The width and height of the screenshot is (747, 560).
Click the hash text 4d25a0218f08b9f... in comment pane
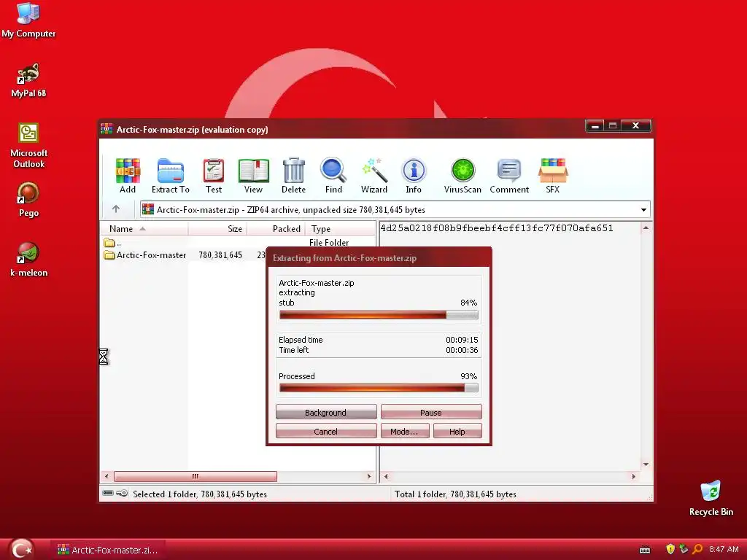coord(496,228)
